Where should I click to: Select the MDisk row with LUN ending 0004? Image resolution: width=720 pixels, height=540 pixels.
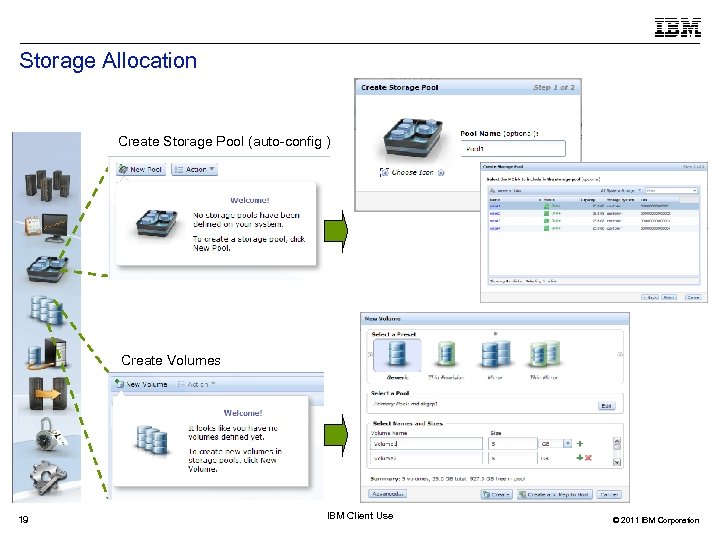(594, 228)
